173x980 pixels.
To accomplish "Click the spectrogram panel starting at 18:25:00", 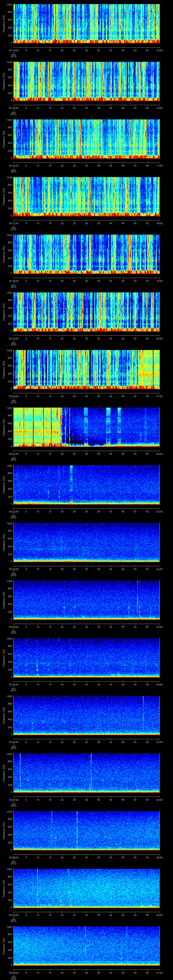I will coord(87,658).
